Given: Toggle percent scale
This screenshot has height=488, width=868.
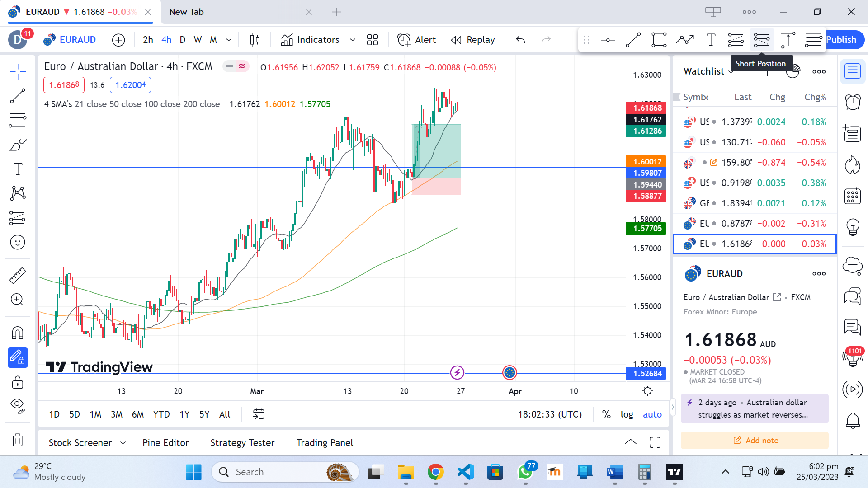Looking at the screenshot, I should click(x=606, y=414).
